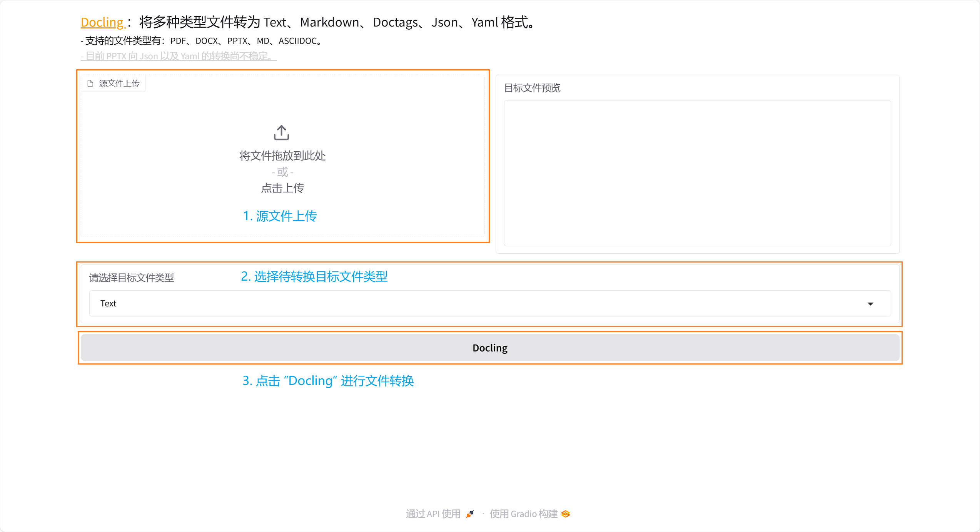Click the rocket icon next to API link
980x532 pixels.
470,514
